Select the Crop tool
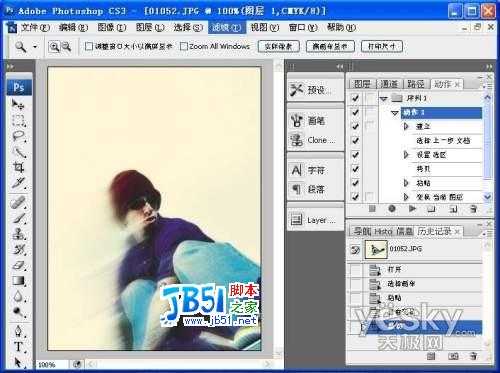 19,167
